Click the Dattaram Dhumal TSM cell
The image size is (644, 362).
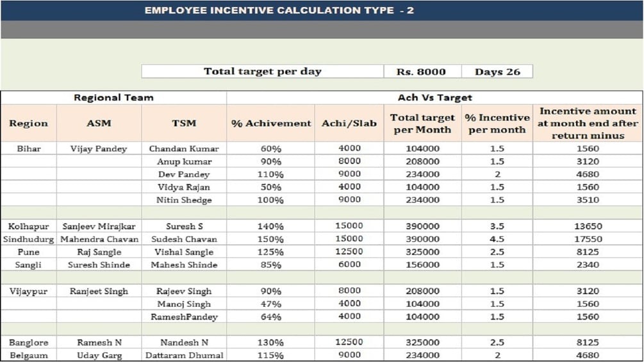[184, 355]
